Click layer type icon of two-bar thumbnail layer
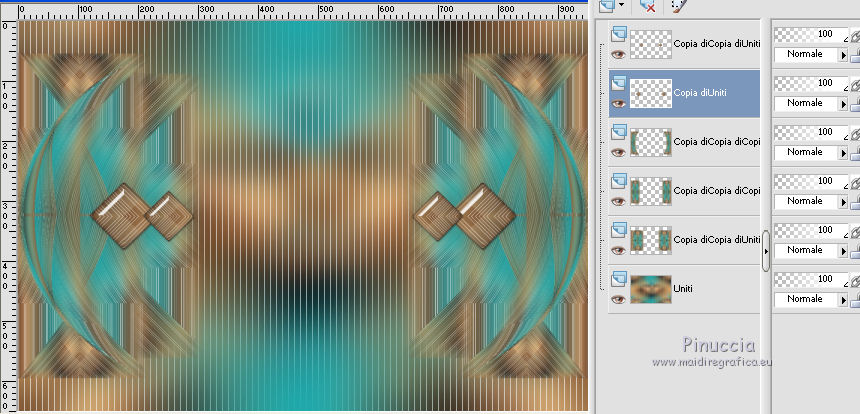Image resolution: width=860 pixels, height=414 pixels. 619,181
